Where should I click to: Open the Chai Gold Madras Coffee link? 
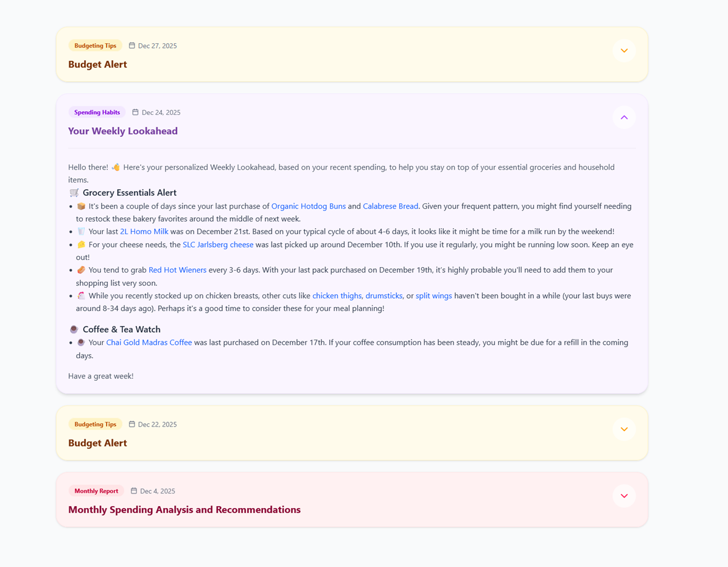[149, 343]
